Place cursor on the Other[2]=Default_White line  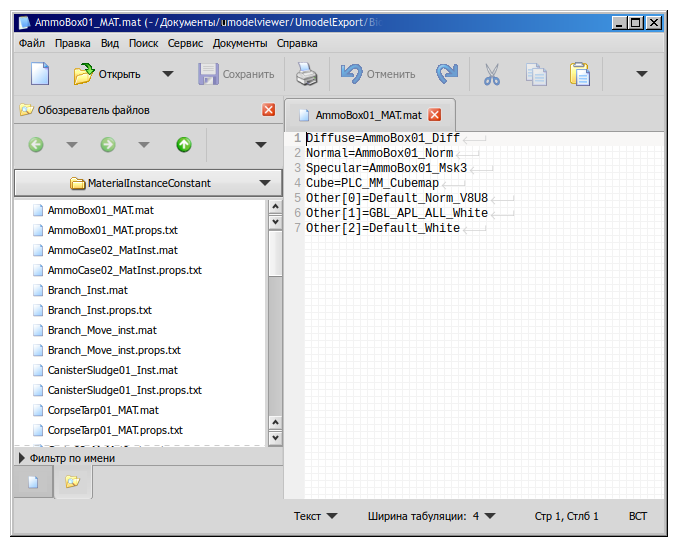tap(383, 228)
